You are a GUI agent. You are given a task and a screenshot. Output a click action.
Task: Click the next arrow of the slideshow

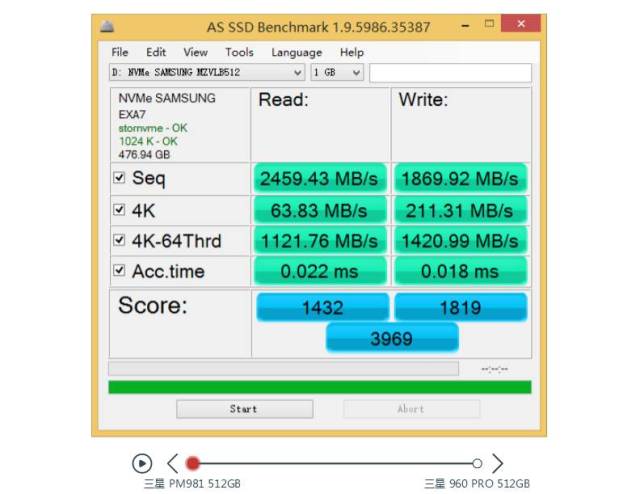497,463
